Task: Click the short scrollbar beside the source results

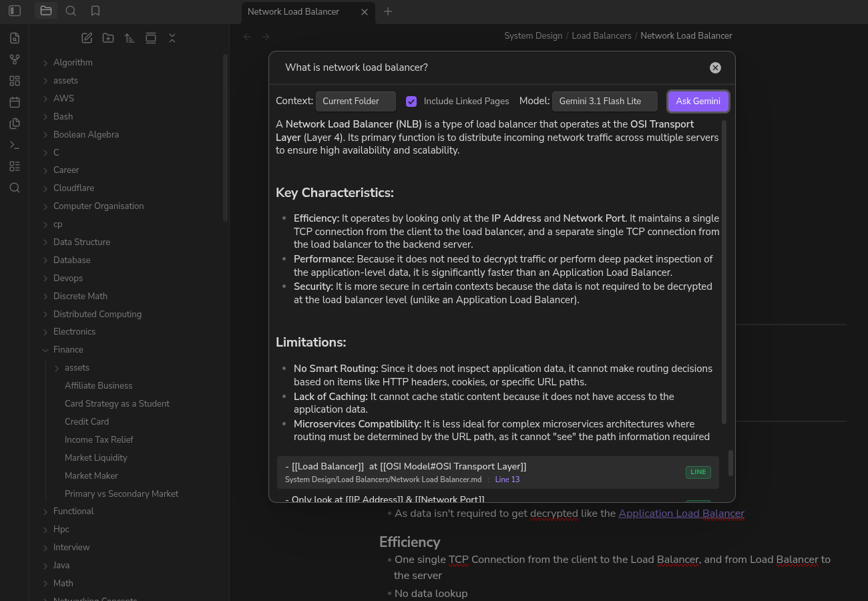Action: coord(730,463)
